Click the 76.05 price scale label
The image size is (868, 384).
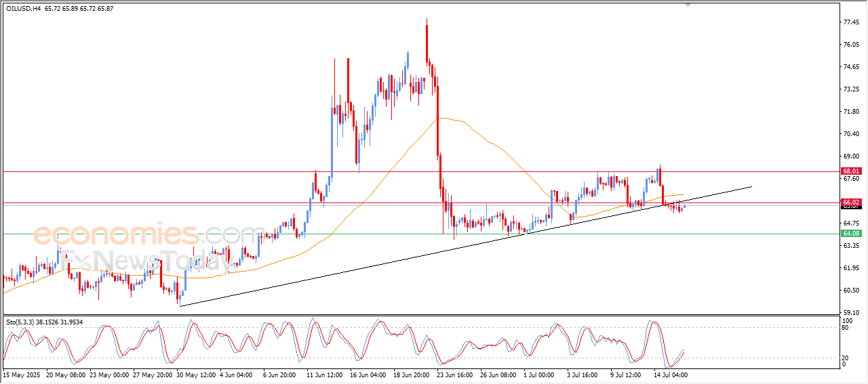tap(852, 45)
